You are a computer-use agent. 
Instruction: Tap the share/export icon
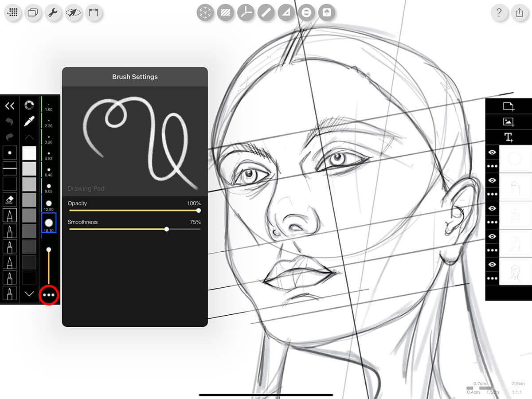click(520, 12)
